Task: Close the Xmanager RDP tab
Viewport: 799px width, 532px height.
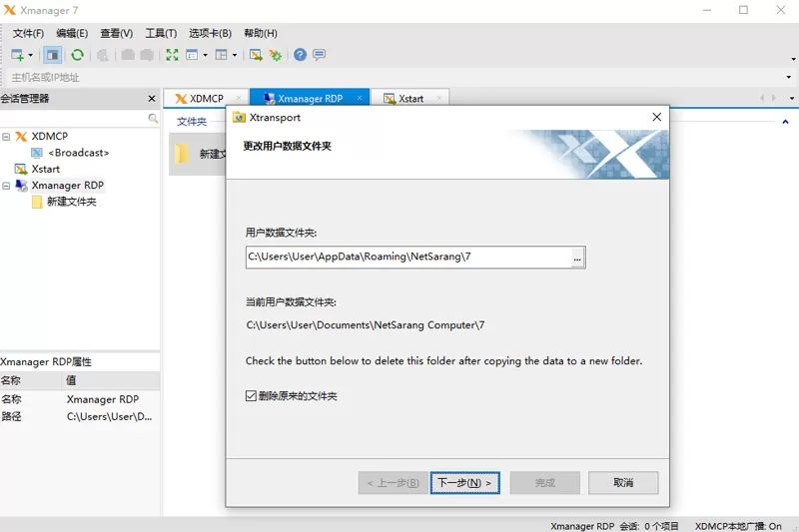Action: (x=360, y=98)
